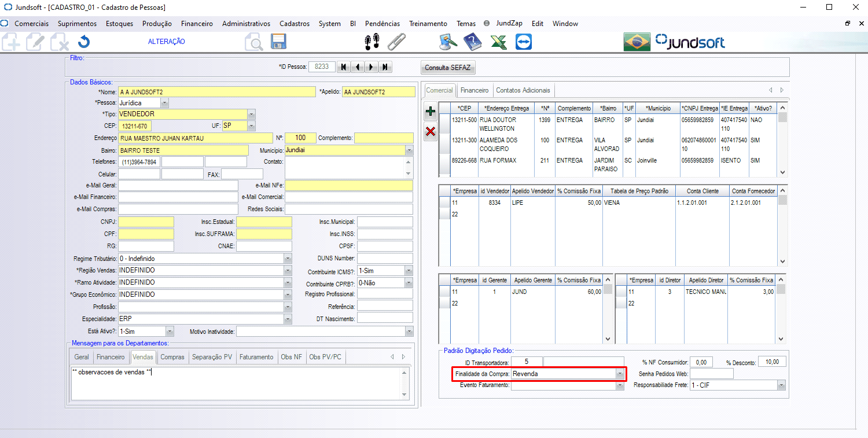This screenshot has height=438, width=868.
Task: Open the Contribuinte ICMS dropdown
Action: [409, 270]
